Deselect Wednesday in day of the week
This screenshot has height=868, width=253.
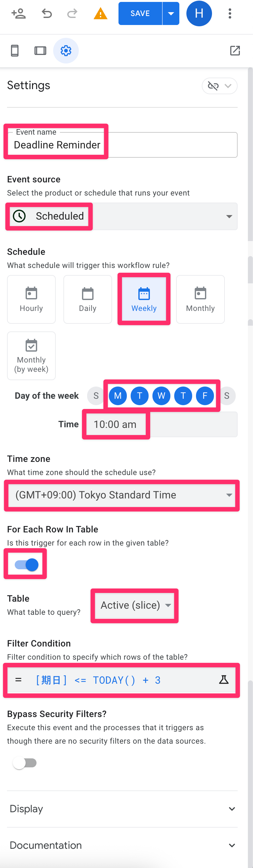tap(161, 395)
